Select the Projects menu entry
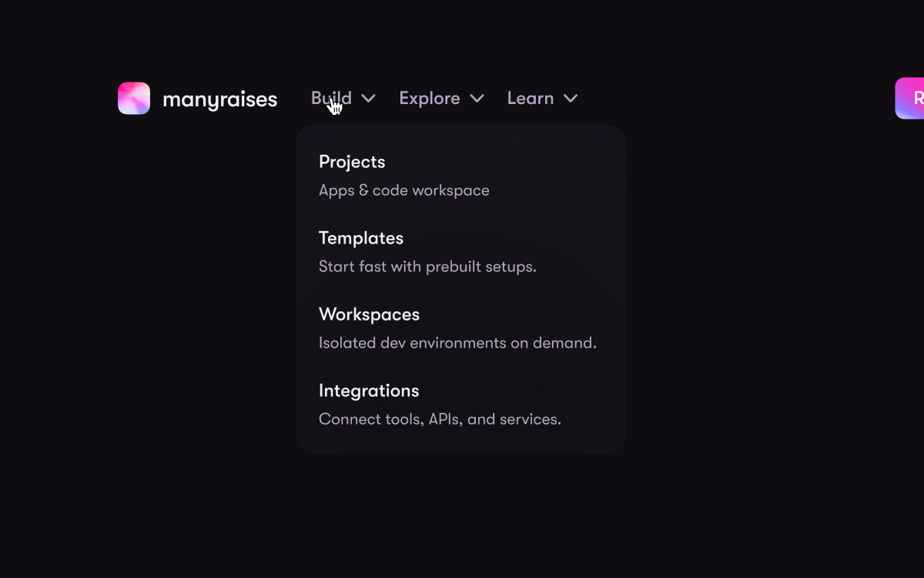Viewport: 924px width, 578px height. click(x=352, y=162)
